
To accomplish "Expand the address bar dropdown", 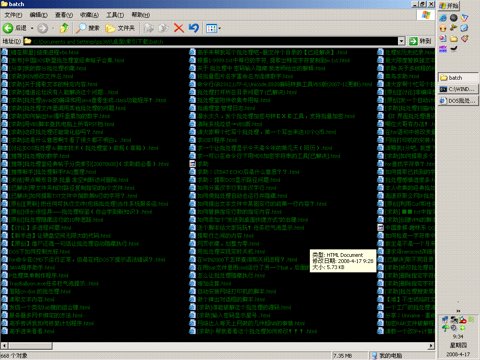I will coord(402,41).
